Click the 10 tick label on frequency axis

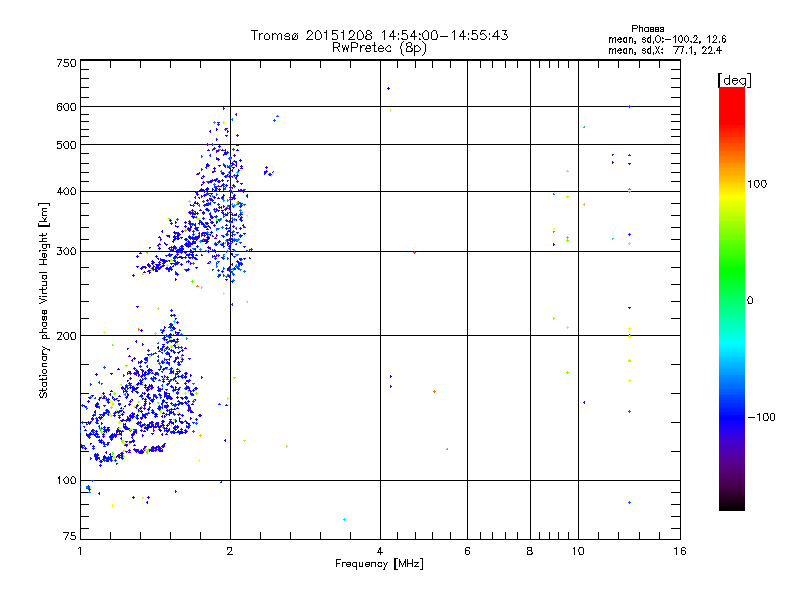[x=578, y=551]
